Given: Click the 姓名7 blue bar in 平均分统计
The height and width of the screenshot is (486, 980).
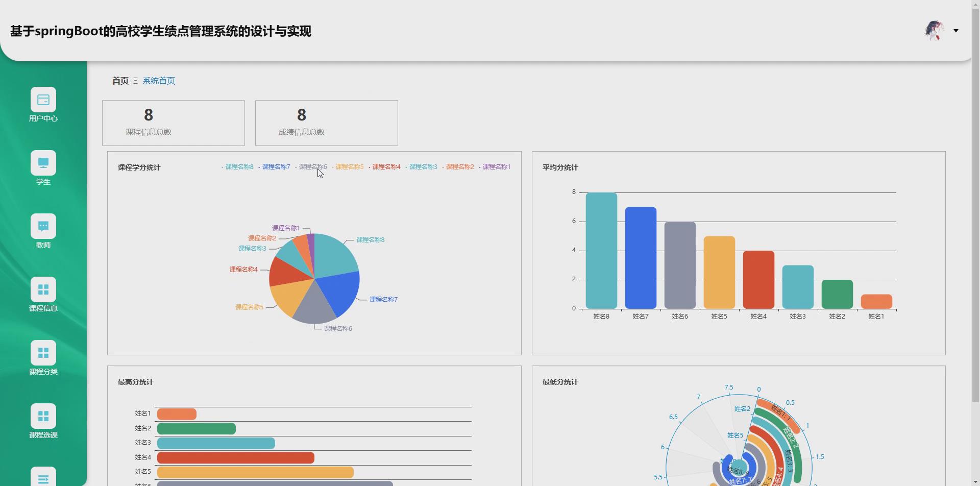Looking at the screenshot, I should (x=641, y=258).
